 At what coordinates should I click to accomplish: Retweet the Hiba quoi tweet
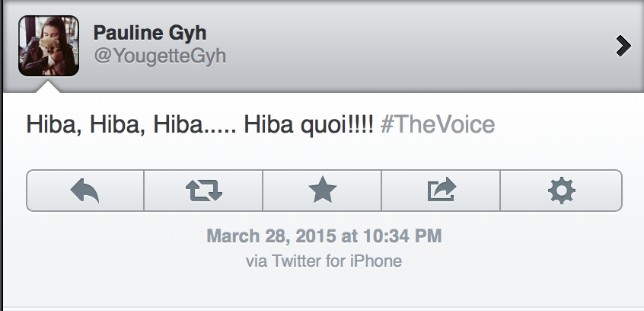[203, 190]
